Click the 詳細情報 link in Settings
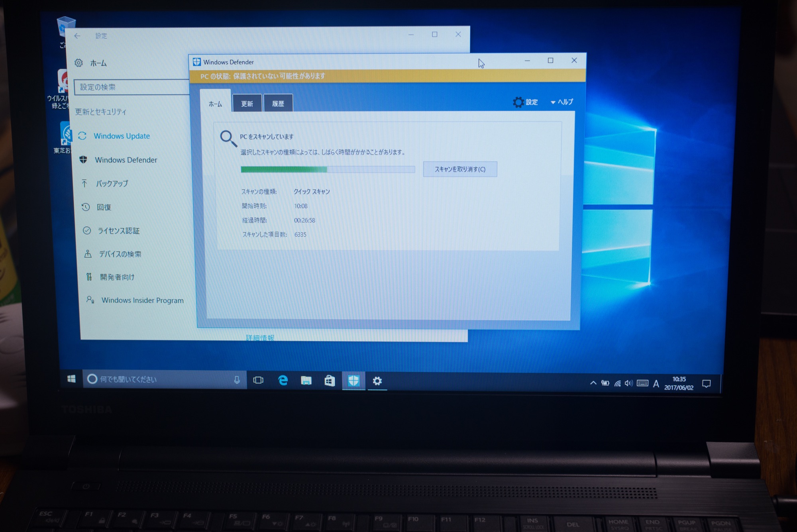The width and height of the screenshot is (797, 532). pyautogui.click(x=260, y=338)
